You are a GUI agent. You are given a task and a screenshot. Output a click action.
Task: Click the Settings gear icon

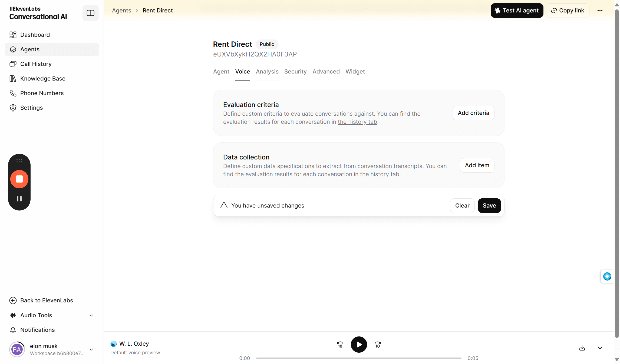coord(13,108)
